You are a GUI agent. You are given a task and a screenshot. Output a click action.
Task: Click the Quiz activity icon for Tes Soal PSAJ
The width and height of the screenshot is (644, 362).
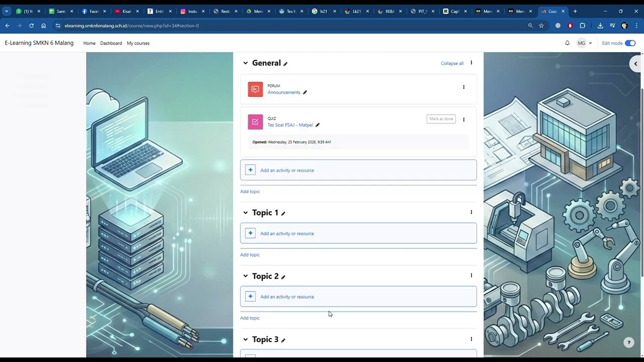[255, 122]
